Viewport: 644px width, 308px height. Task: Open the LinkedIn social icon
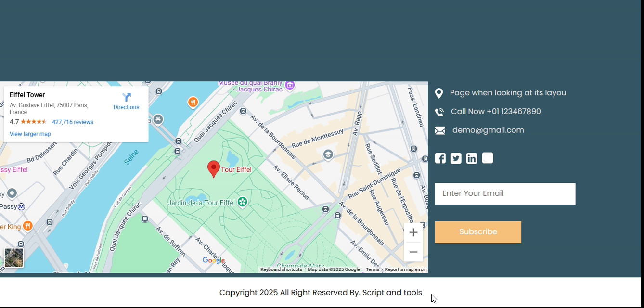pyautogui.click(x=472, y=158)
